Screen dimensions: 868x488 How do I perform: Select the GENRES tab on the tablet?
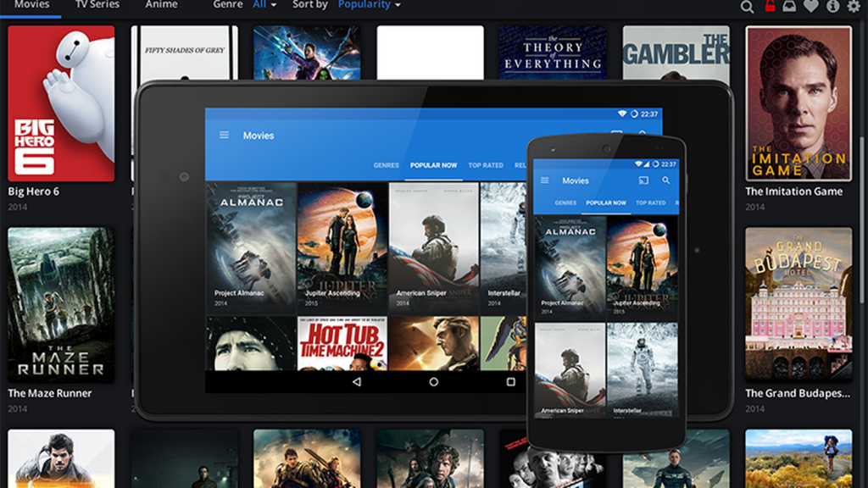click(386, 165)
